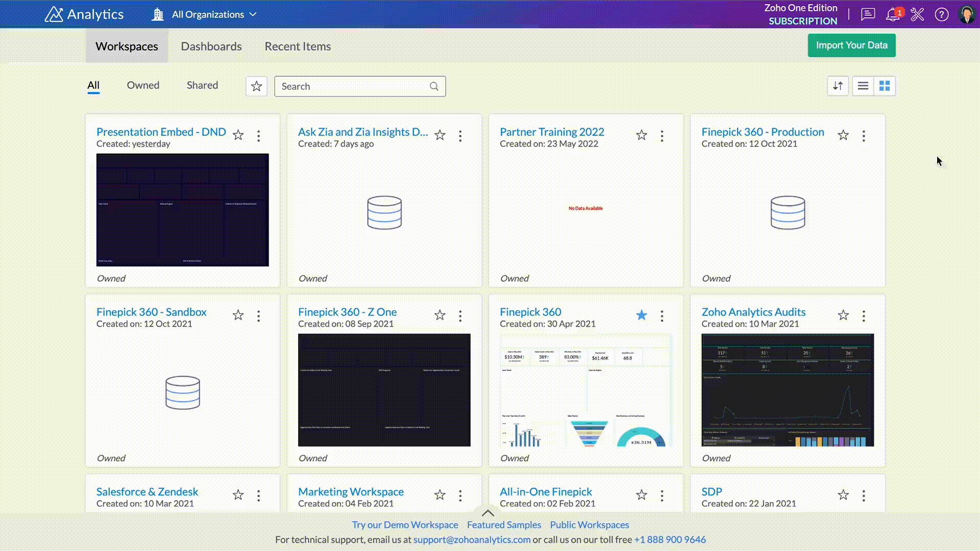Click the database icon in Ask Zia card

pyautogui.click(x=384, y=213)
